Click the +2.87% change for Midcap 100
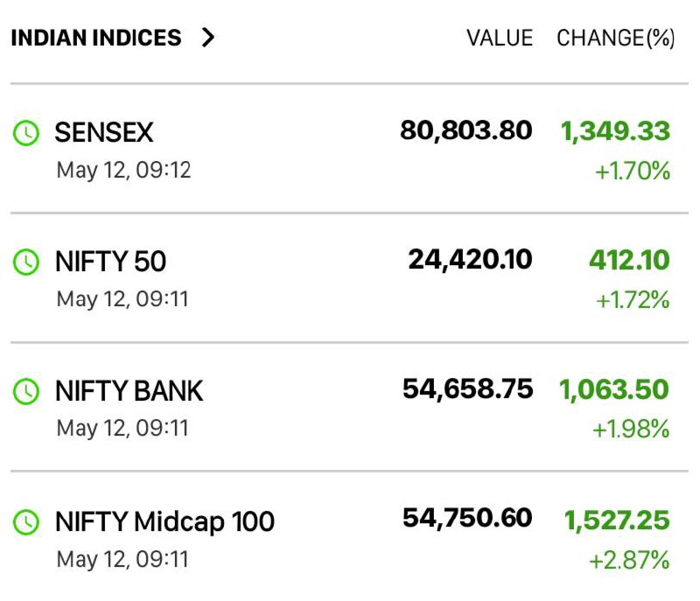Image resolution: width=700 pixels, height=601 pixels. point(629,560)
